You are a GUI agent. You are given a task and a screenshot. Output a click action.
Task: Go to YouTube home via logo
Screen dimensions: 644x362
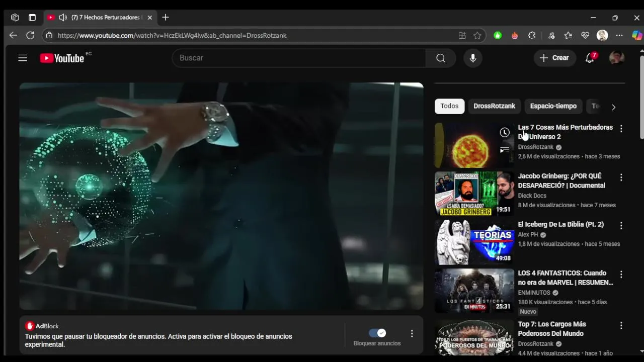pyautogui.click(x=62, y=58)
